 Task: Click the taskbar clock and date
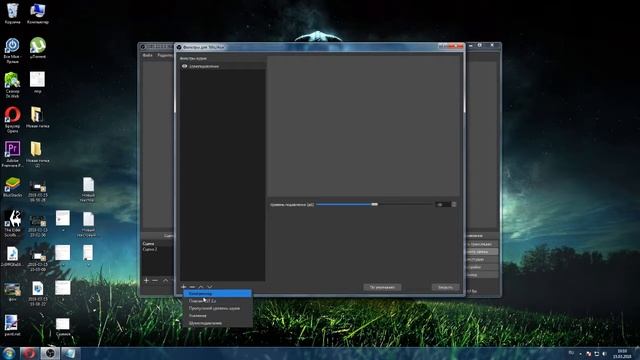click(x=622, y=353)
